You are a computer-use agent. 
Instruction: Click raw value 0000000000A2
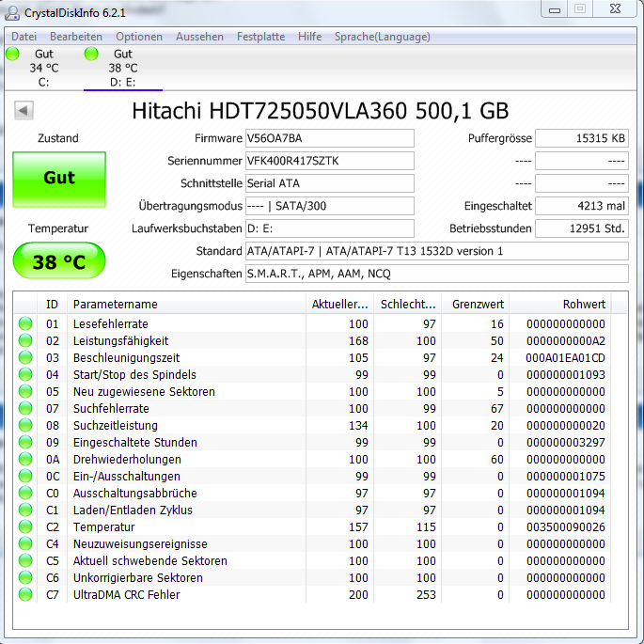pos(566,341)
